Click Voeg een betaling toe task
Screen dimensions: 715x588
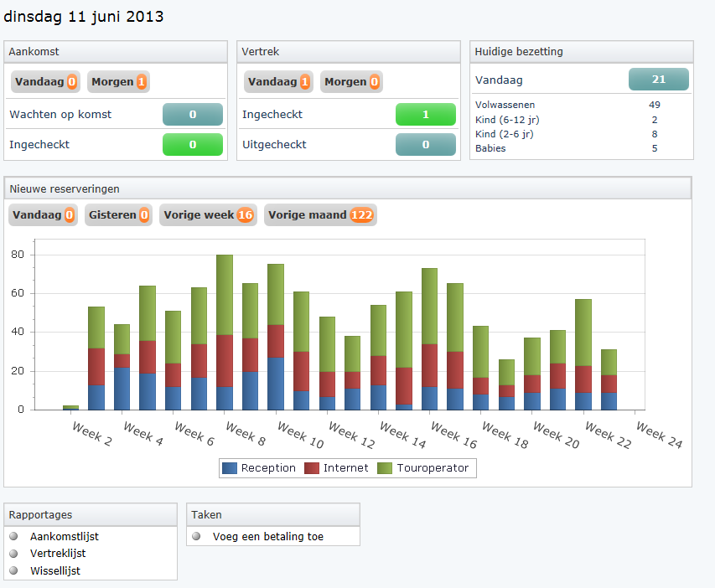267,536
